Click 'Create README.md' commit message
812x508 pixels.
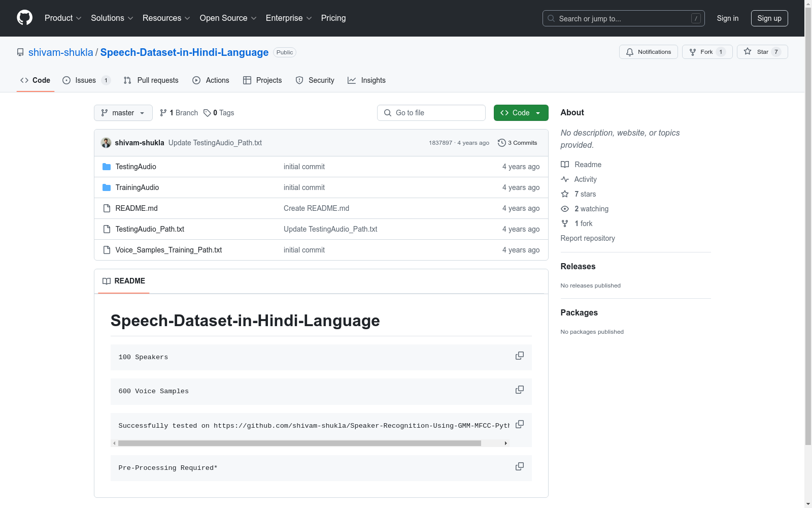pyautogui.click(x=316, y=208)
